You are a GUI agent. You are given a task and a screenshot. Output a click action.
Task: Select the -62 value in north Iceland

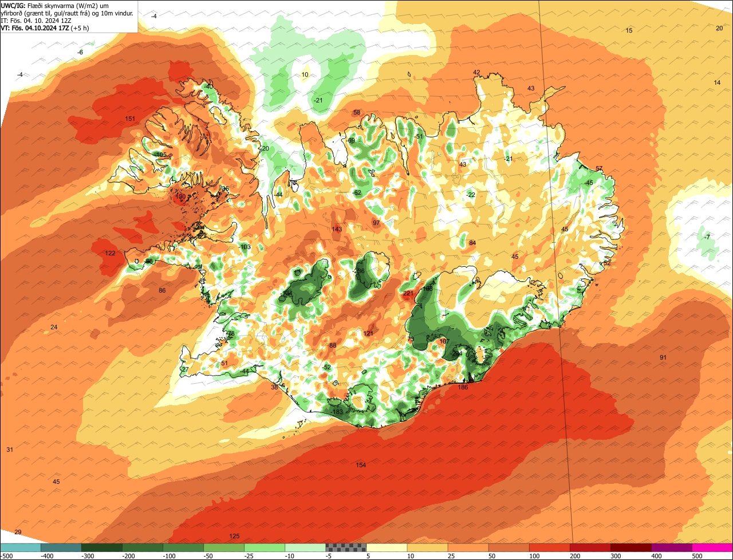pos(357,192)
